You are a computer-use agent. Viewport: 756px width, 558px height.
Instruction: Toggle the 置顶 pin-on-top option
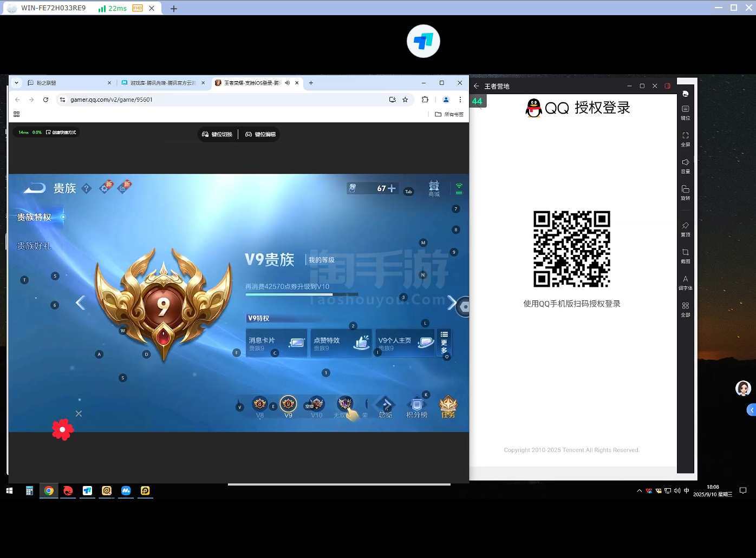tap(685, 228)
